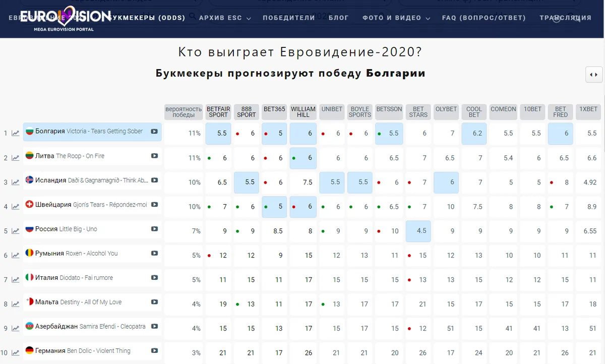Click the Azerbaijani flag icon

[29, 326]
